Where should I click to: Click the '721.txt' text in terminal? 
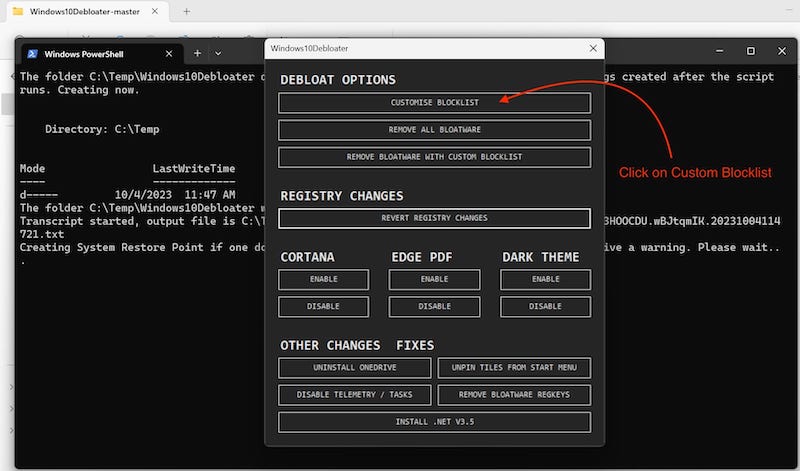coord(42,234)
